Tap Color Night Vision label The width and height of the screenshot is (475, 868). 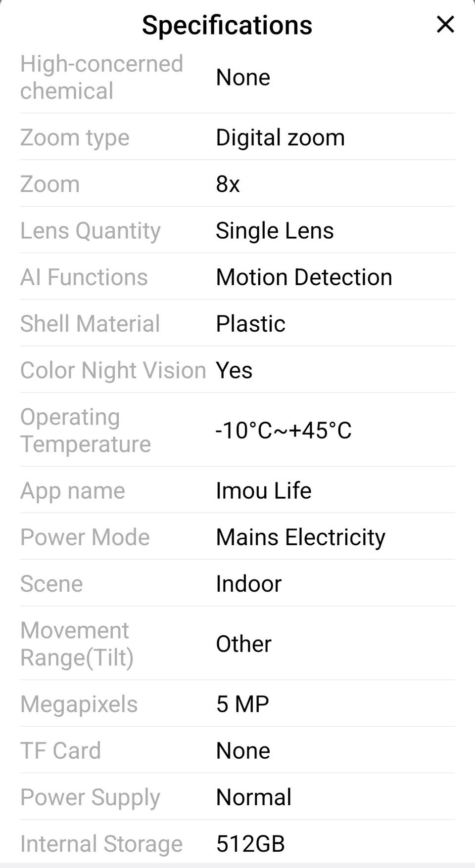113,370
